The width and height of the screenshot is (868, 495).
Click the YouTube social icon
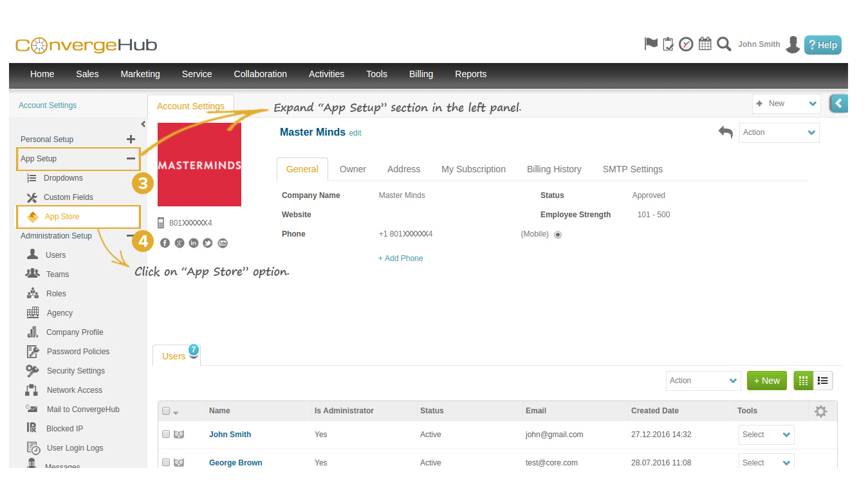click(223, 243)
